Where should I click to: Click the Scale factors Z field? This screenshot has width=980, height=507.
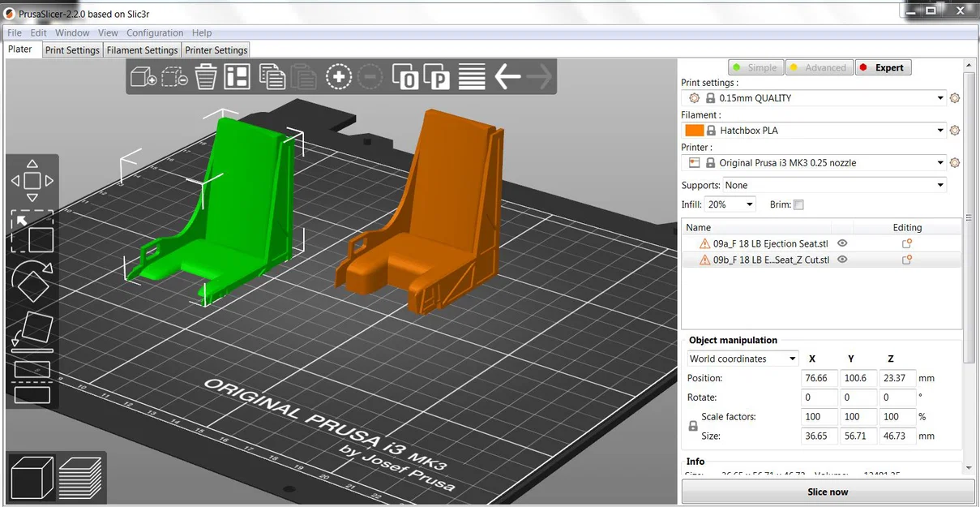pos(897,417)
